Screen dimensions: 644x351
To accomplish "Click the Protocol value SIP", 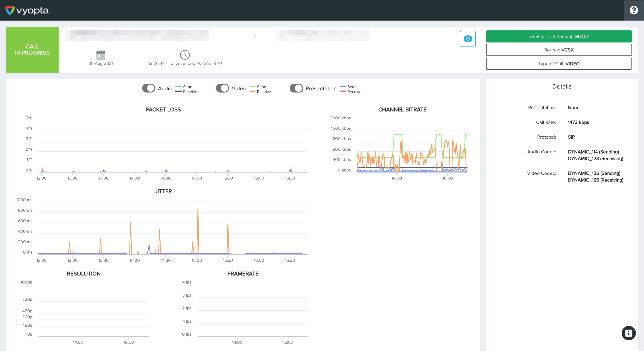I will (x=571, y=137).
